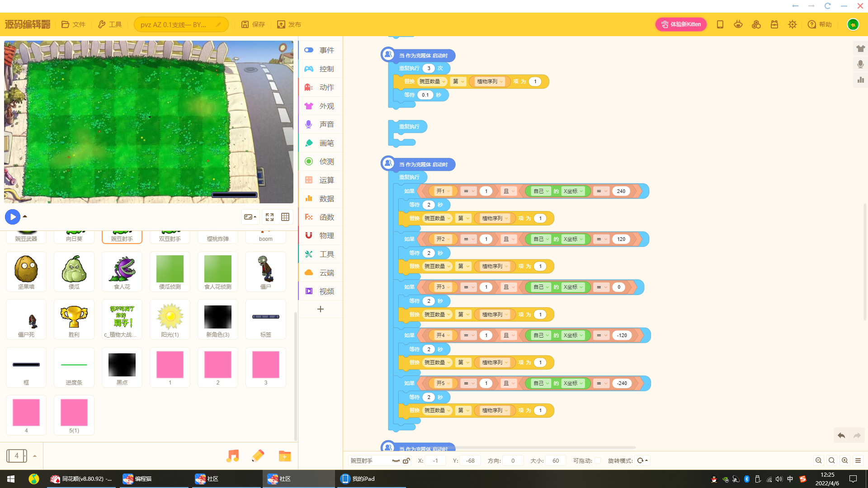This screenshot has height=488, width=868.
Task: Open the backpack icon in the top bar
Action: tap(774, 24)
